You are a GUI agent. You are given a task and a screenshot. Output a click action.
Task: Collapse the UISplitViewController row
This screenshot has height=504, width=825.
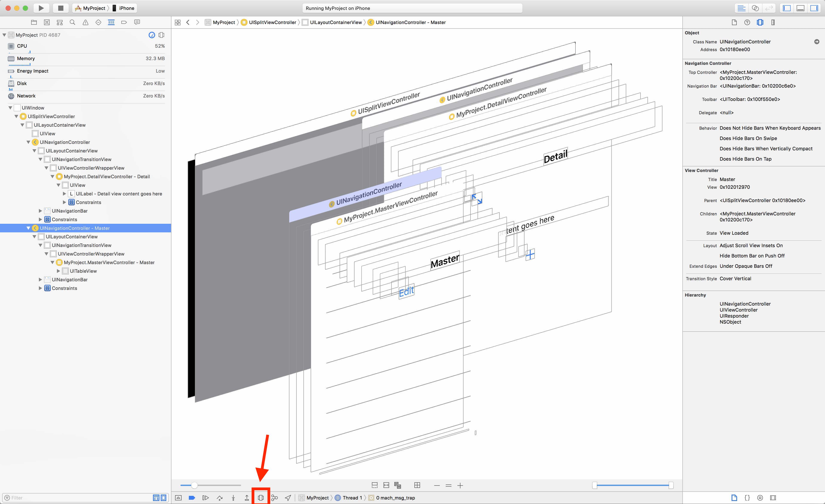[x=16, y=116]
